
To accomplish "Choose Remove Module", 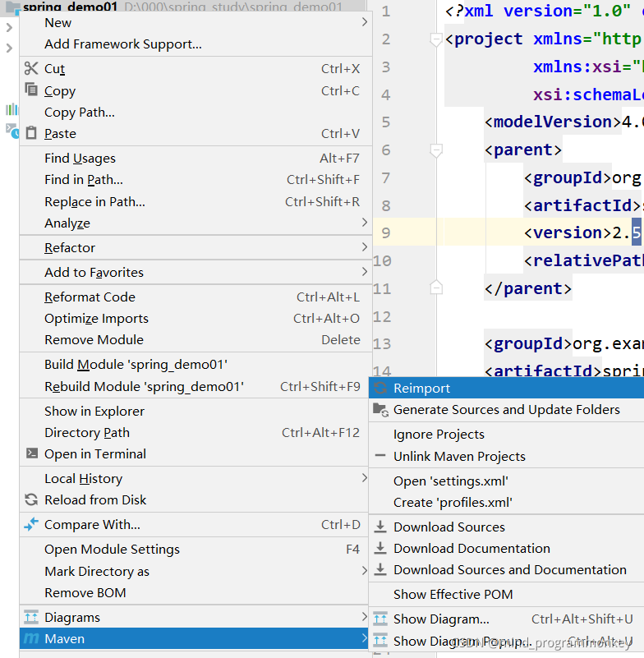I will point(195,340).
